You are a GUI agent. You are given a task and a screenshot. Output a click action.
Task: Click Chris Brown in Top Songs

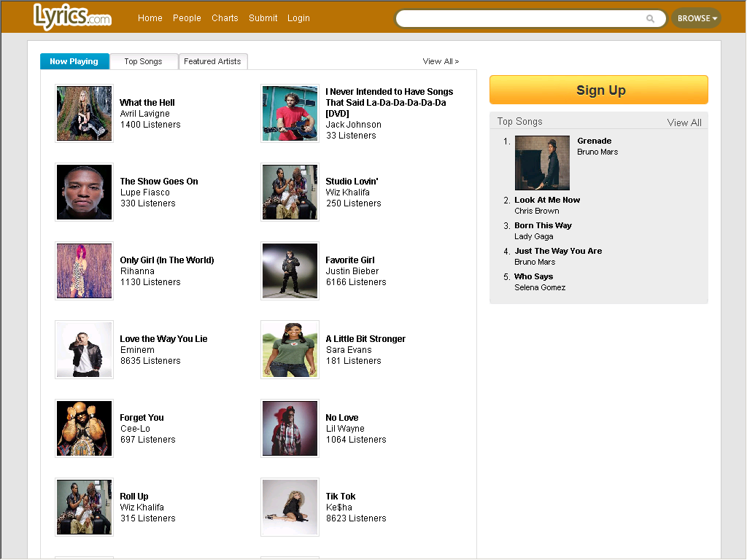point(536,211)
